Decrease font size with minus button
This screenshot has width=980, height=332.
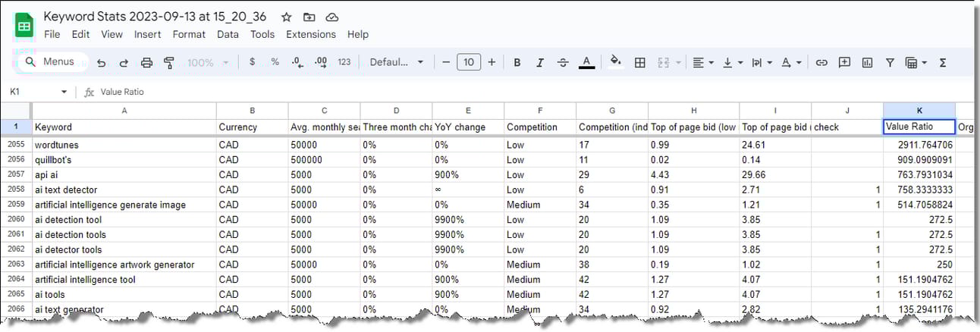446,62
